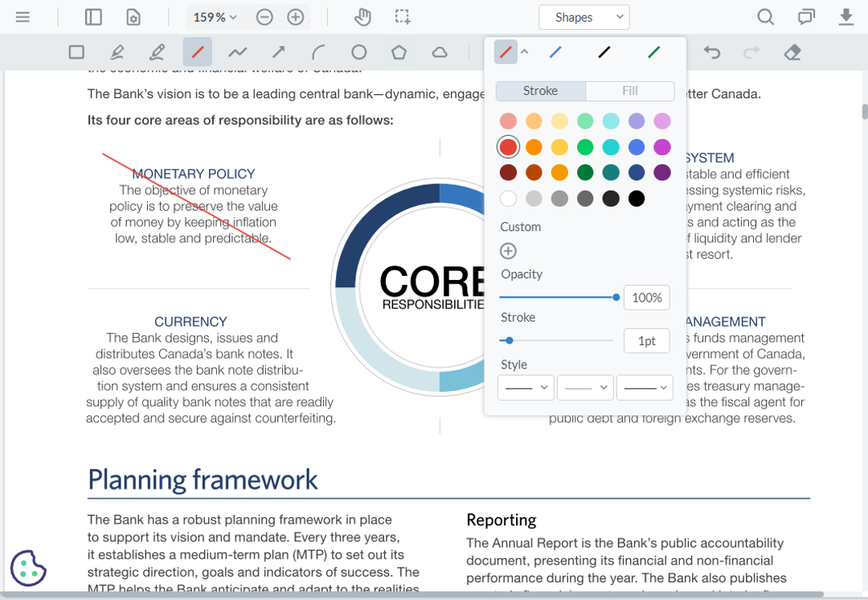The image size is (868, 600).
Task: Select the Rectangle shape tool
Action: (76, 51)
